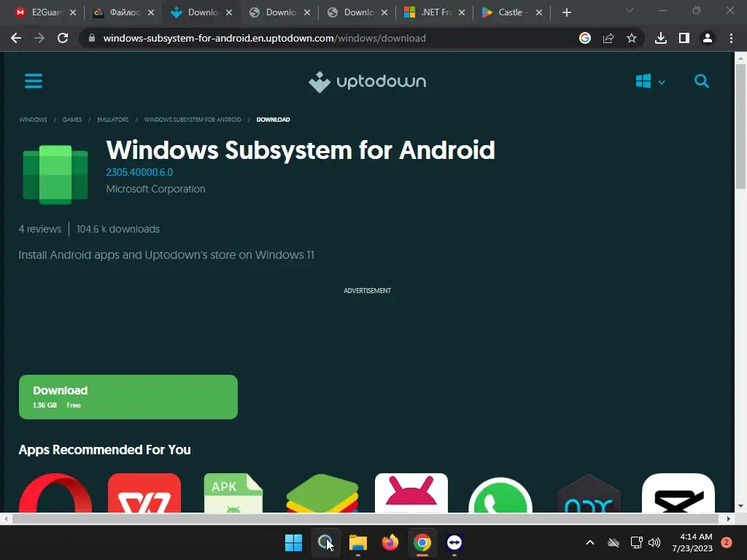Open the WINDOWS breadcrumb link
Image resolution: width=747 pixels, height=560 pixels.
tap(33, 120)
